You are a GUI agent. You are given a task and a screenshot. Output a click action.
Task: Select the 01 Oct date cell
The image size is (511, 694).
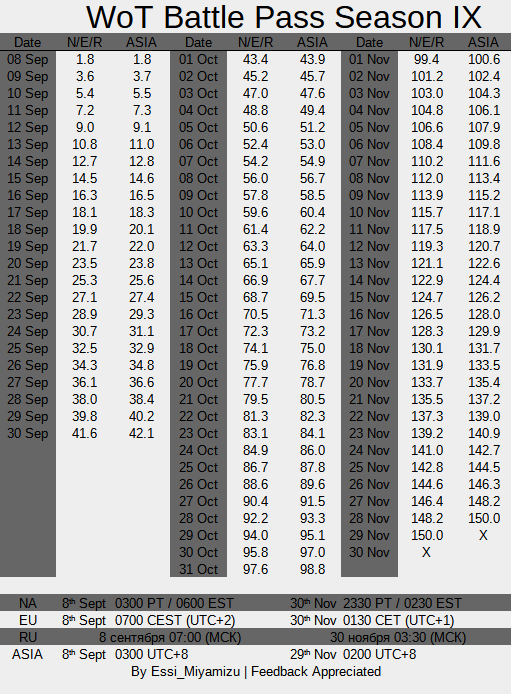198,59
